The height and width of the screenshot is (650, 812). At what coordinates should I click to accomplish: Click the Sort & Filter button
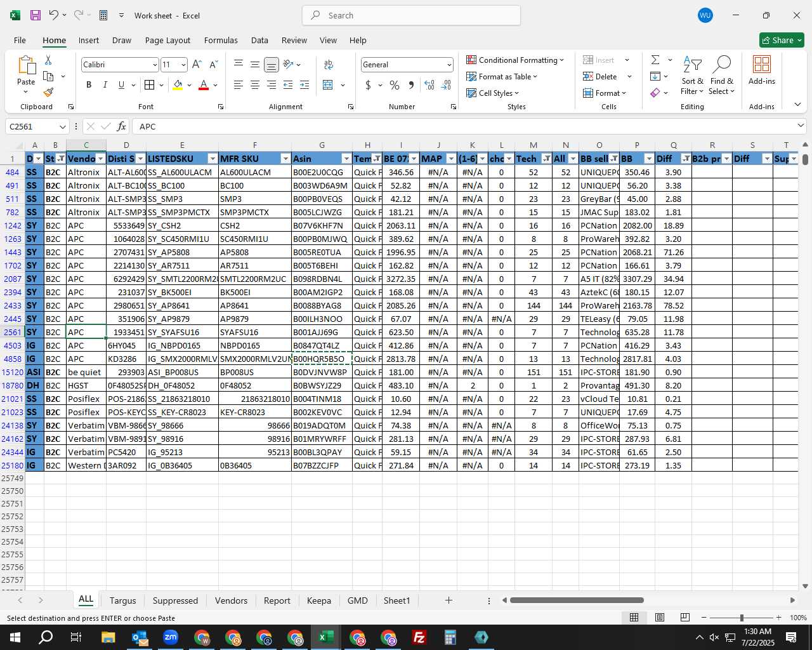692,75
